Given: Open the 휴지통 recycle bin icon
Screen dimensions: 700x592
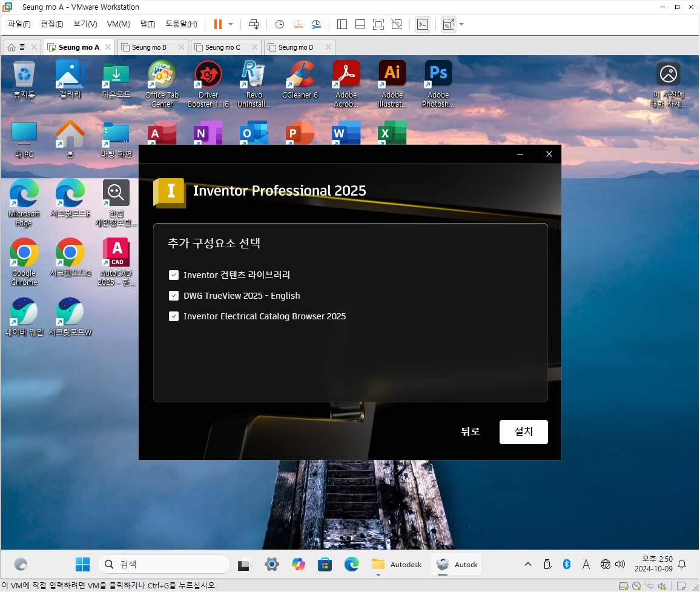Looking at the screenshot, I should click(x=24, y=80).
